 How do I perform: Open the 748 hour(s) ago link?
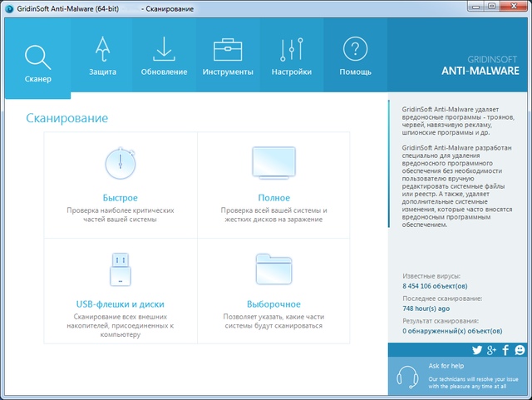426,309
